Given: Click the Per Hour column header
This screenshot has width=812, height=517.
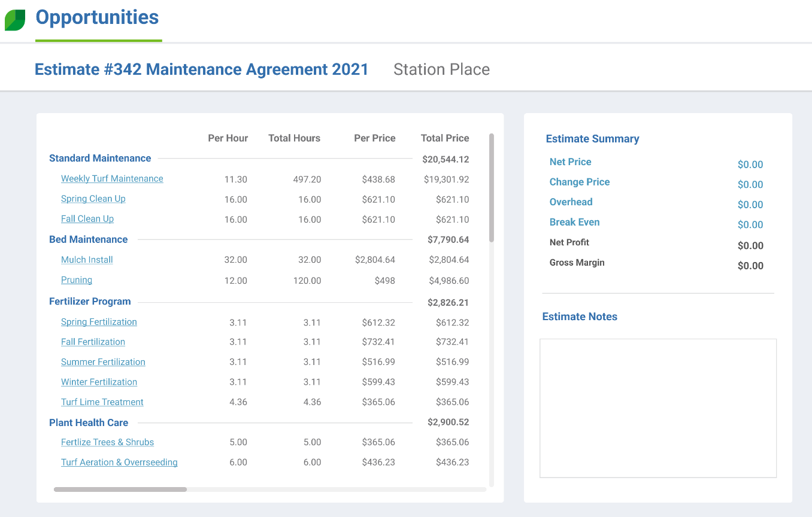Looking at the screenshot, I should (x=228, y=138).
